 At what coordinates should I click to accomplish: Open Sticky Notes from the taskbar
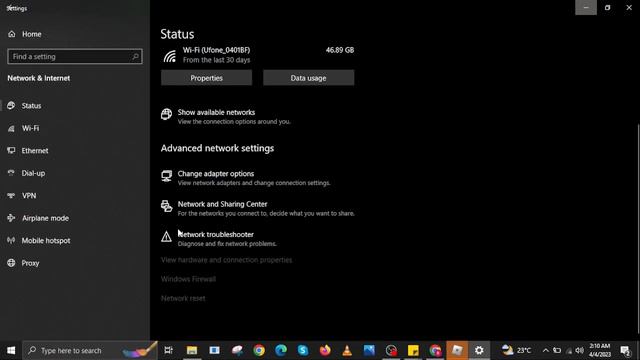pos(413,350)
